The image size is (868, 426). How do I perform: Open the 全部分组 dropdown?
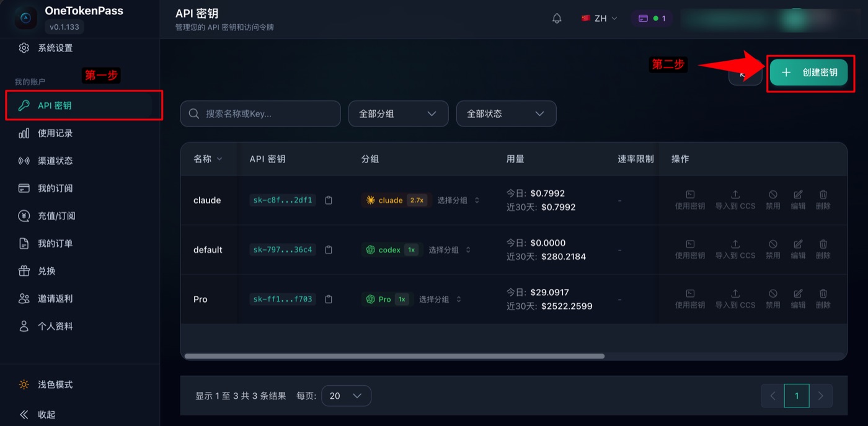398,113
